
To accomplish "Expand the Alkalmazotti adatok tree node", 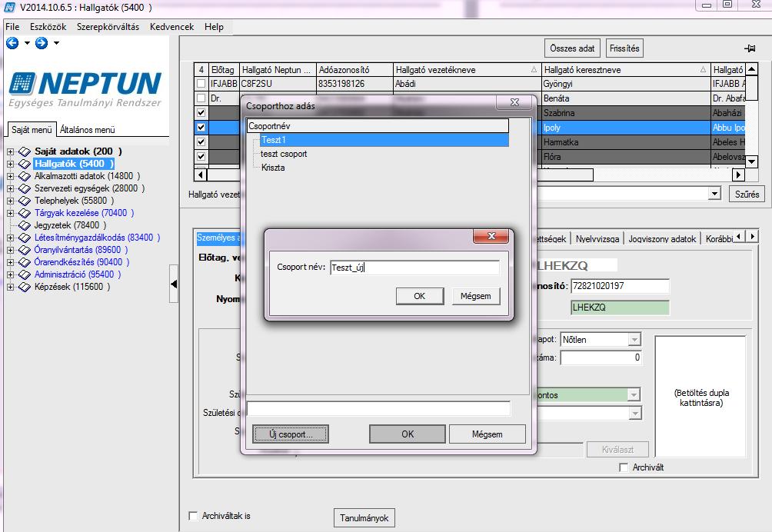I will click(x=10, y=176).
